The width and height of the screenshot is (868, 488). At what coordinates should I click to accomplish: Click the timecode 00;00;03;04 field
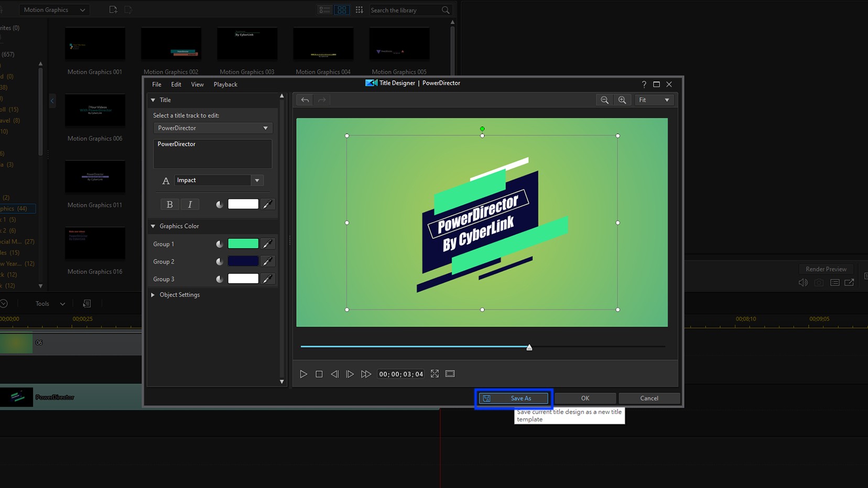pos(401,374)
